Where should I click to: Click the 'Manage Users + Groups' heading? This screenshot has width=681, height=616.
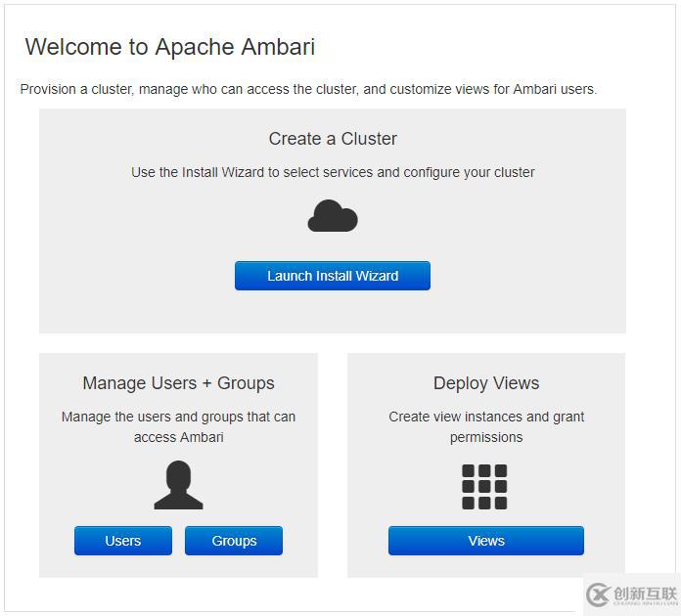[178, 383]
